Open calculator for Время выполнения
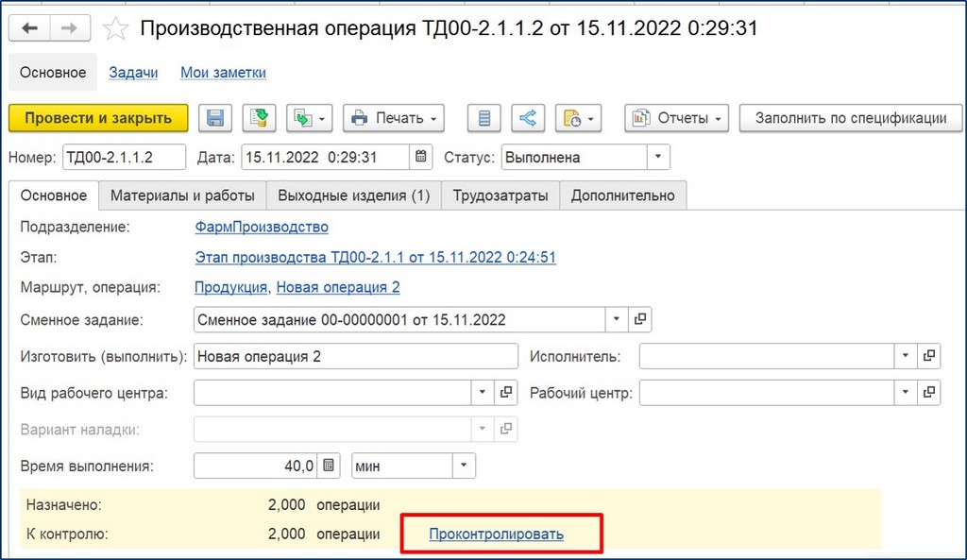The image size is (967, 560). pyautogui.click(x=329, y=466)
